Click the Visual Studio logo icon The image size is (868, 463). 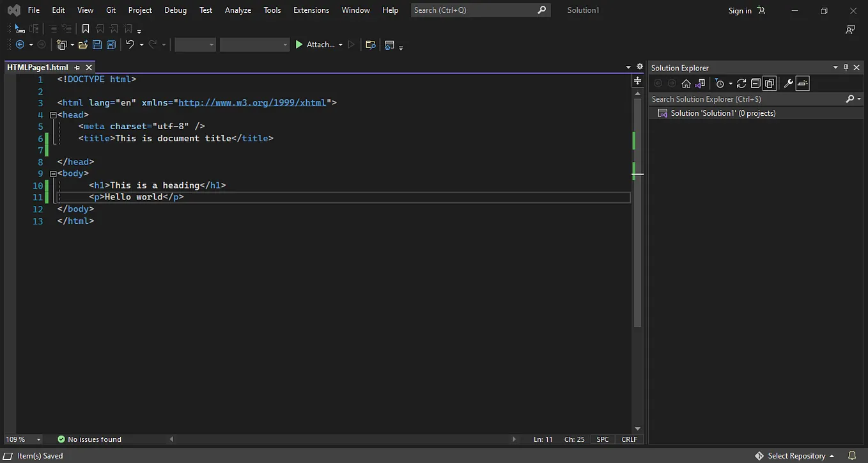pos(13,10)
